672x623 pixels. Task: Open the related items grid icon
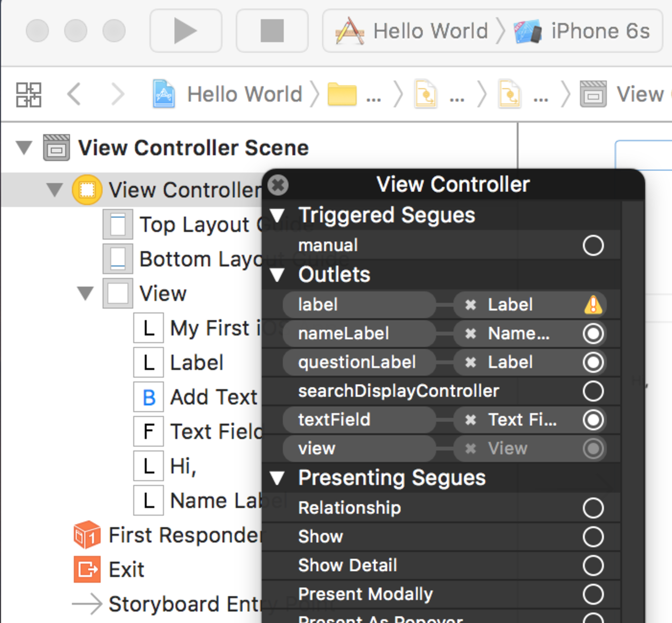[x=29, y=94]
